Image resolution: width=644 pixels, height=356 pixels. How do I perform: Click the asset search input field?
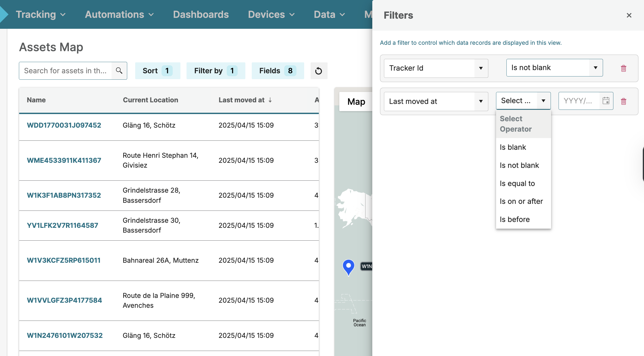[65, 71]
